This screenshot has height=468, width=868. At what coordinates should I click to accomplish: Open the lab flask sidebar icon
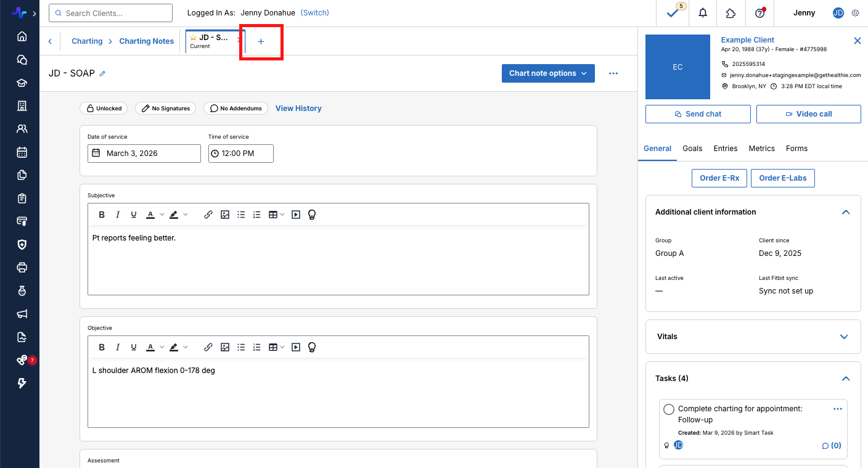click(22, 290)
